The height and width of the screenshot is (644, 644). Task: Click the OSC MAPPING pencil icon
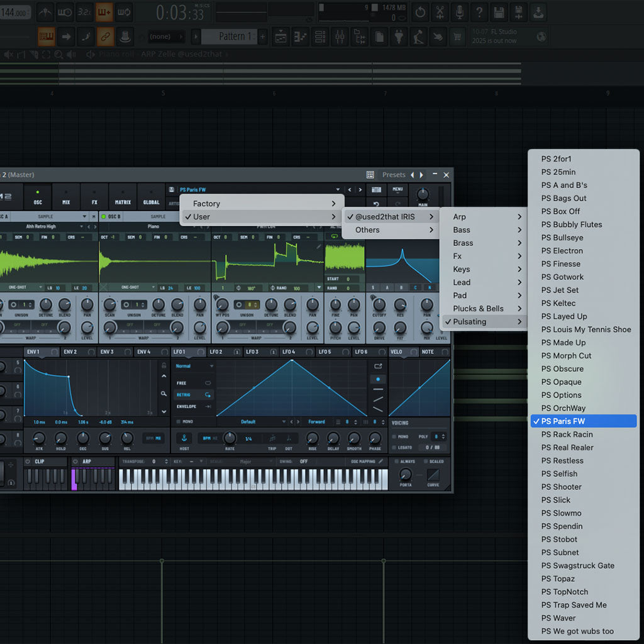tap(381, 462)
